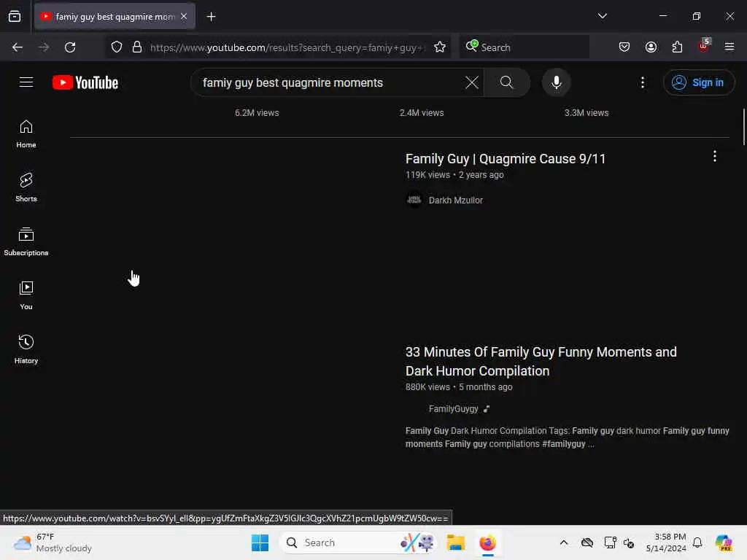The height and width of the screenshot is (560, 747).
Task: Expand the list all tabs chevron
Action: [x=602, y=16]
